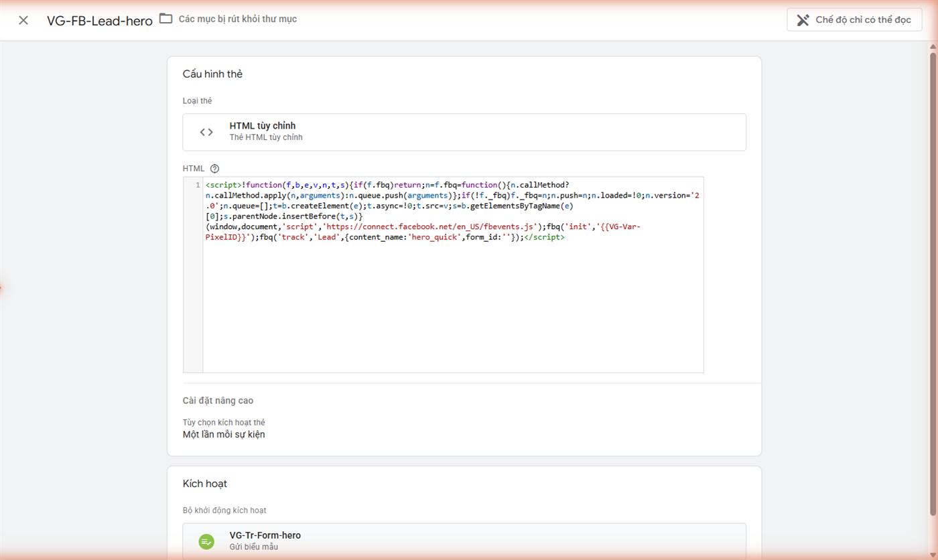
Task: Click the tag name VG-FB-Lead-hero
Action: point(100,21)
